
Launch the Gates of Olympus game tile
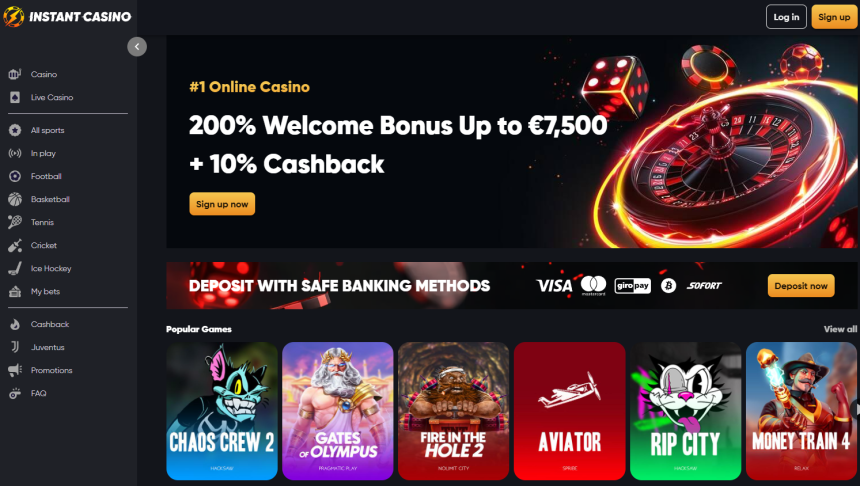tap(337, 411)
